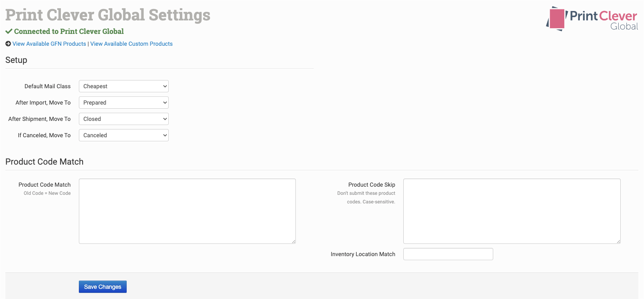Click the arrow circle icon beside GFN Products
This screenshot has height=299, width=644.
pos(8,44)
